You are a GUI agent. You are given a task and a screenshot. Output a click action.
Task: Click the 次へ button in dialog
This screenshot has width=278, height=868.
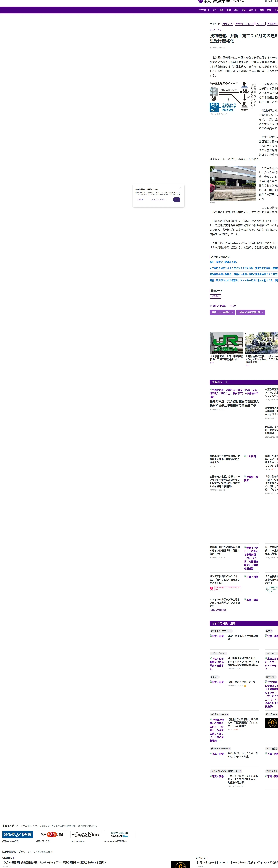pos(177,199)
